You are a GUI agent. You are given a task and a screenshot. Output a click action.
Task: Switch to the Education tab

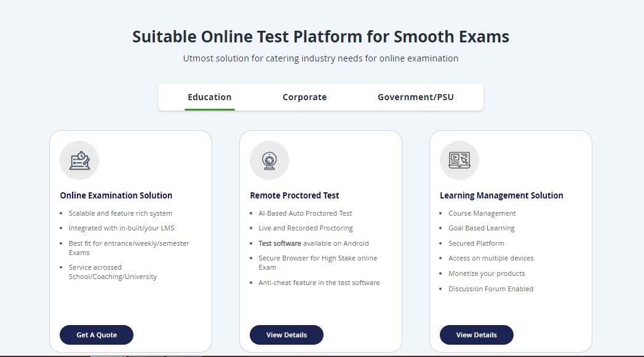[210, 97]
